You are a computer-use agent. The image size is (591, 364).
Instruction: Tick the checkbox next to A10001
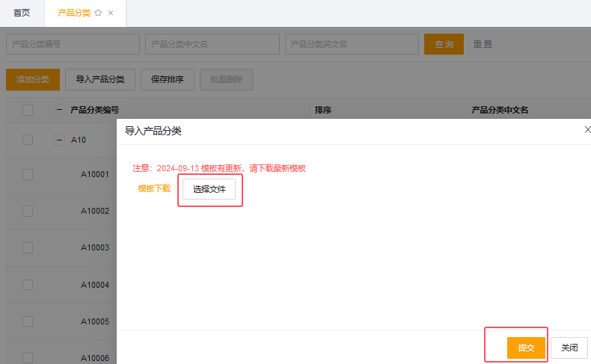click(28, 174)
